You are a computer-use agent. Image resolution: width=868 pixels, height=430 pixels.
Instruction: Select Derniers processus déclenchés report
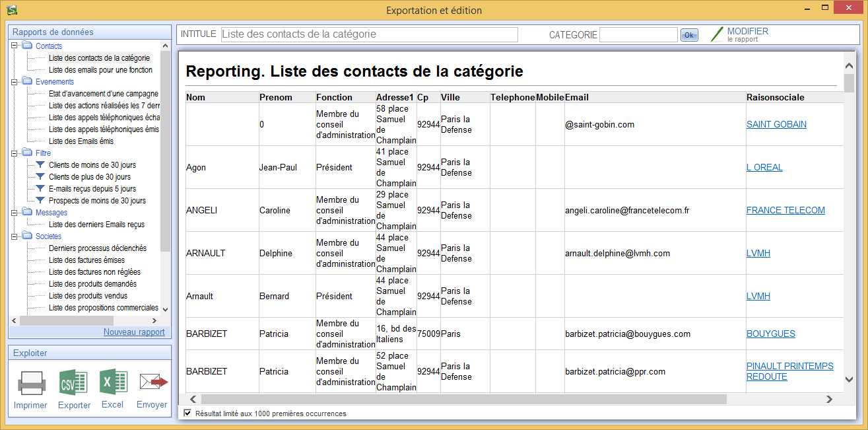pos(98,248)
